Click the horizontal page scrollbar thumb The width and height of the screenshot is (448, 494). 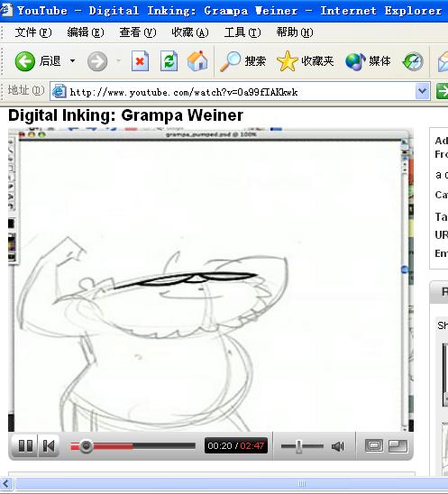232,483
